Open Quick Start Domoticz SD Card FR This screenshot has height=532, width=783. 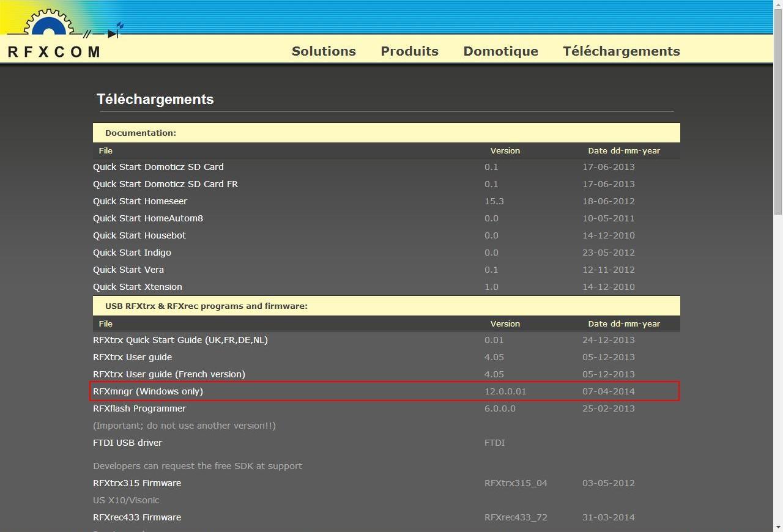pos(165,184)
